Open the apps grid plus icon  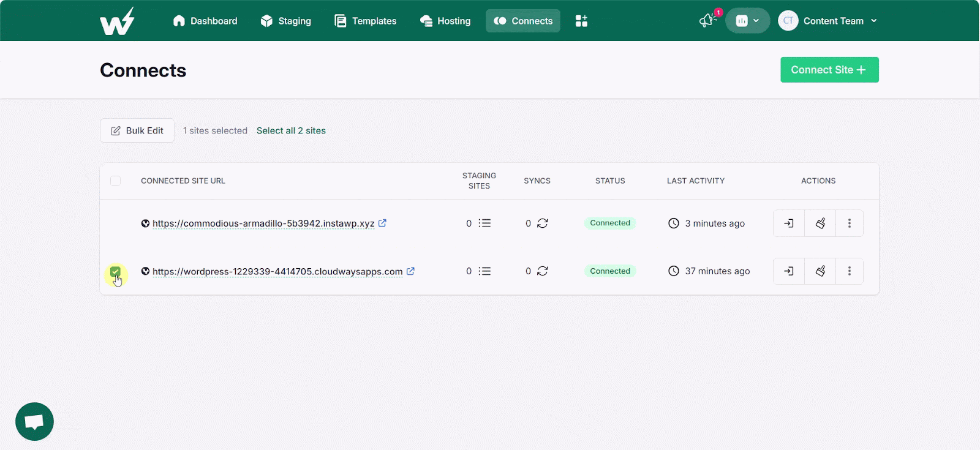click(x=581, y=21)
